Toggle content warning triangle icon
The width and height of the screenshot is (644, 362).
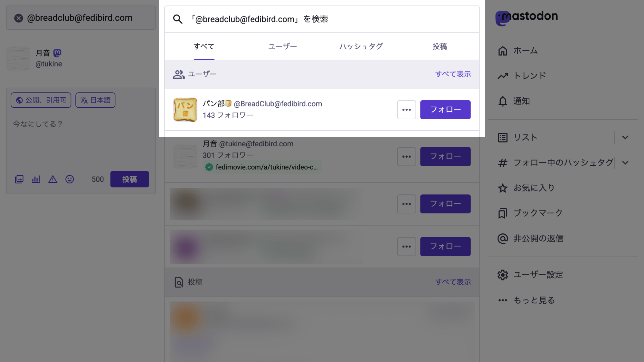[x=53, y=179]
